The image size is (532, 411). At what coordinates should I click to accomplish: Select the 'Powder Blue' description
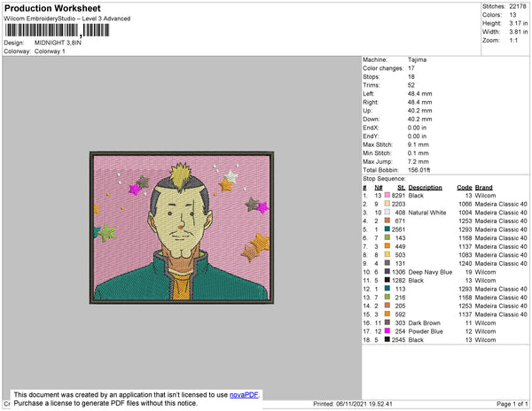pos(426,331)
